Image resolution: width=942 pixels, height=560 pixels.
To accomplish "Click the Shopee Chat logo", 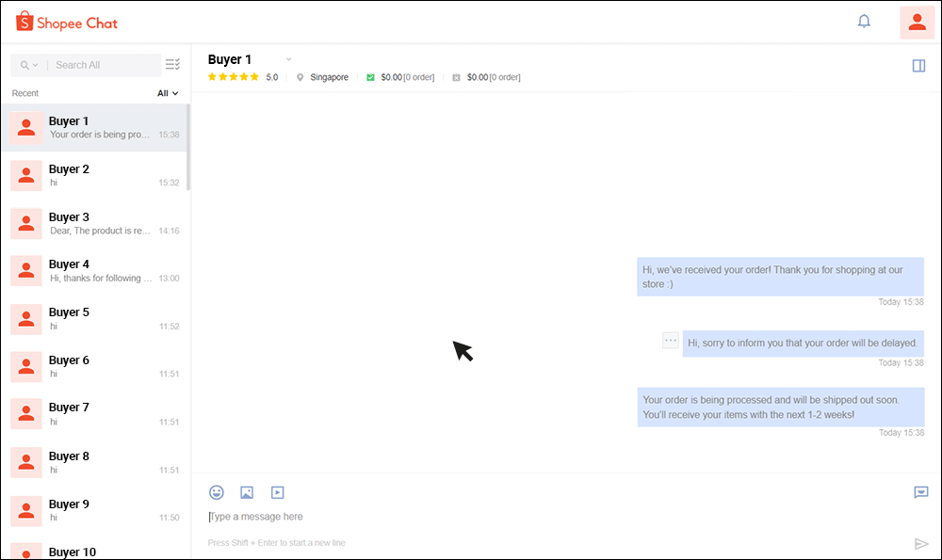I will [66, 22].
